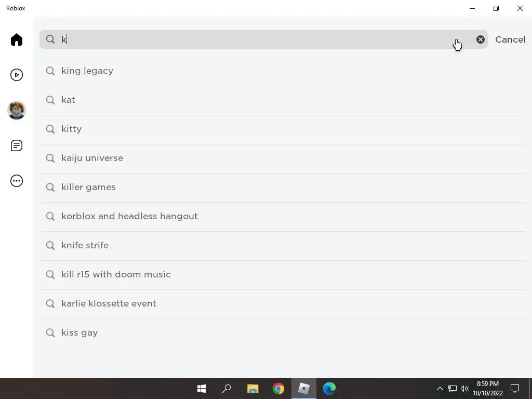
Task: Open the Windows Start menu
Action: [x=202, y=389]
